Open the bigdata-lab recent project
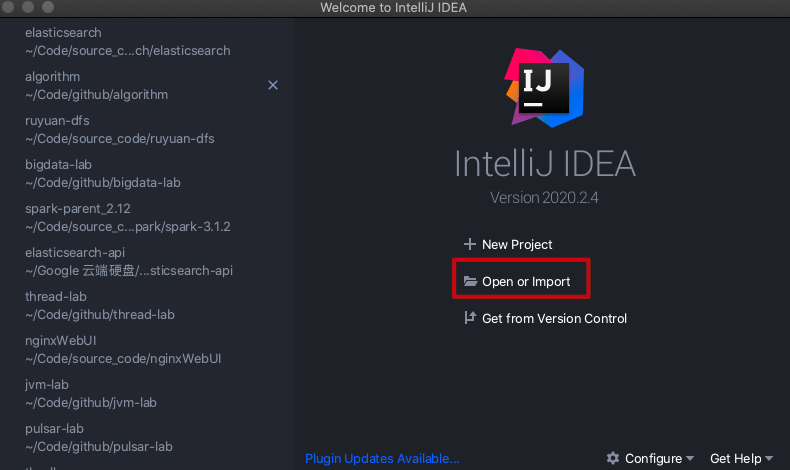 102,174
